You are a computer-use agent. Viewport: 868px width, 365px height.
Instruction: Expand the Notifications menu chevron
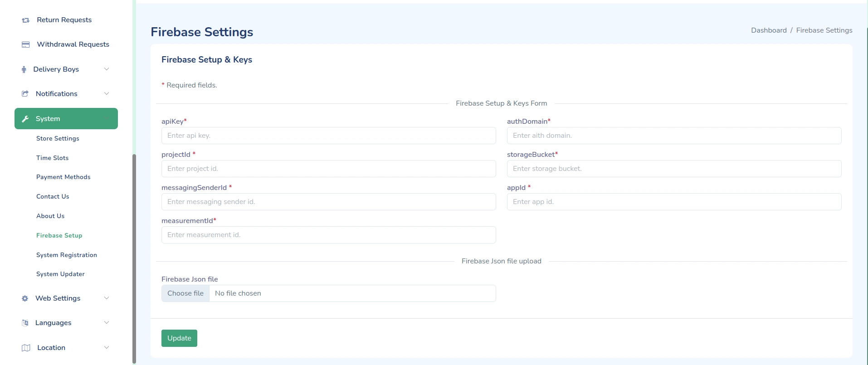click(x=107, y=93)
